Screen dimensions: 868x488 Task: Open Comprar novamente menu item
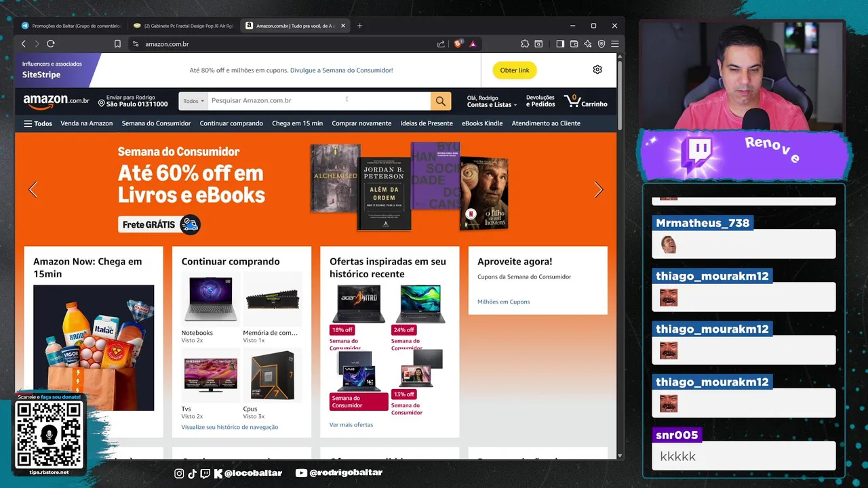pyautogui.click(x=361, y=123)
